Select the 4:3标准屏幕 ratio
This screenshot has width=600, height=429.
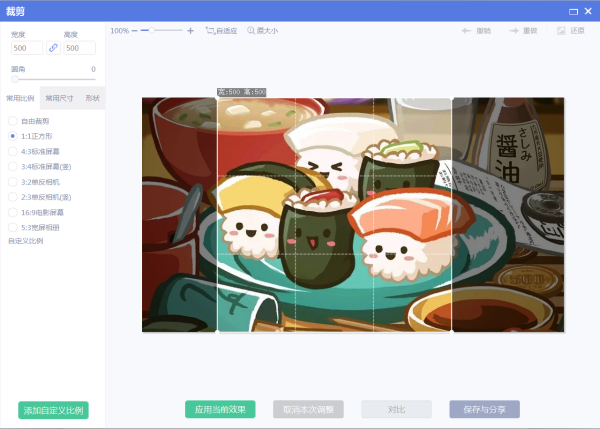(34, 151)
